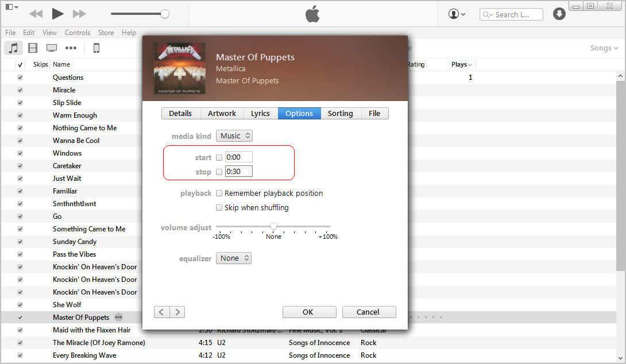The width and height of the screenshot is (626, 364).
Task: Select the Options tab
Action: pos(299,113)
